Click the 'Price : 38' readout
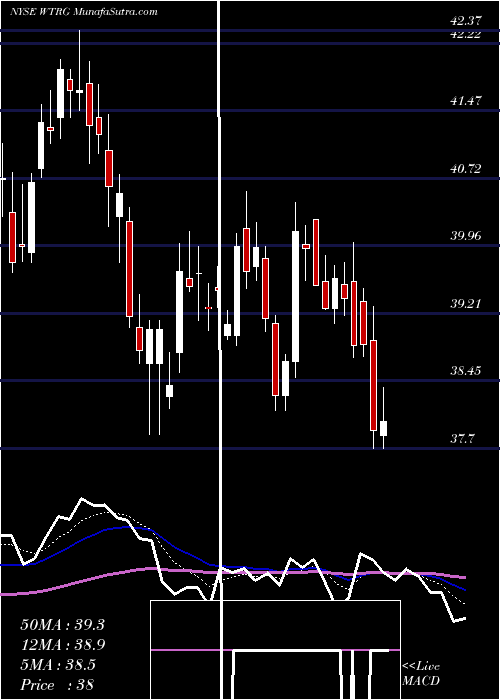The image size is (500, 700). click(57, 685)
